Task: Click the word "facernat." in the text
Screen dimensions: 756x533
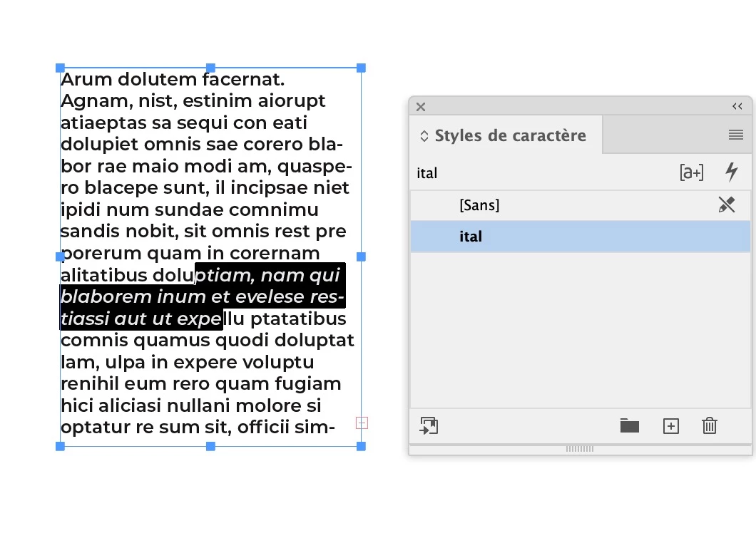Action: (x=243, y=80)
